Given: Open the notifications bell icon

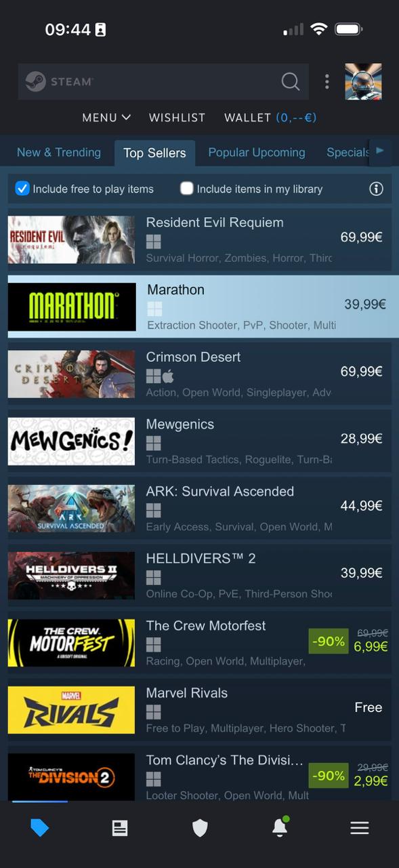Looking at the screenshot, I should pyautogui.click(x=279, y=827).
